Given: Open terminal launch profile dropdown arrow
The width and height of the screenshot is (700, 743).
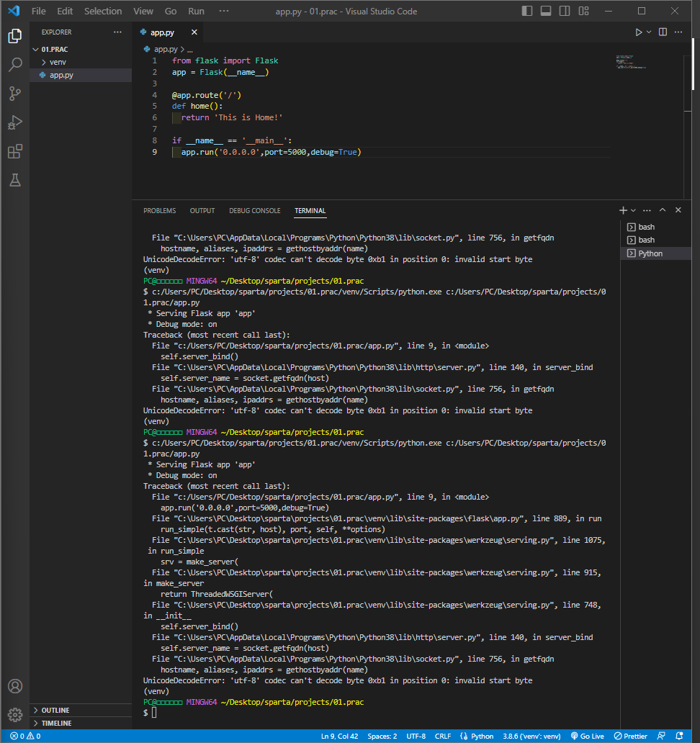Looking at the screenshot, I should 633,210.
